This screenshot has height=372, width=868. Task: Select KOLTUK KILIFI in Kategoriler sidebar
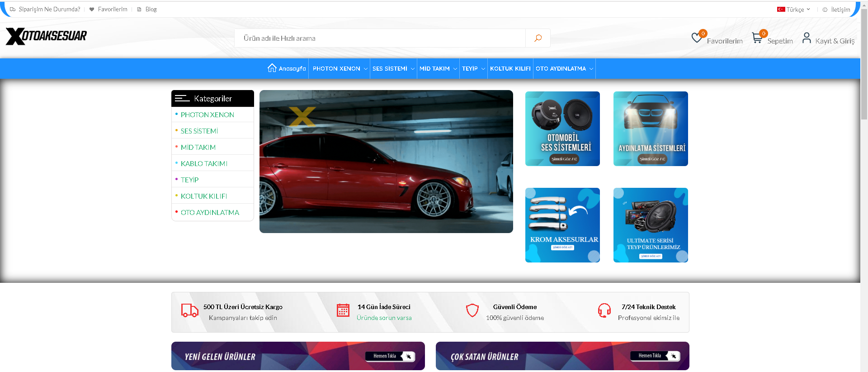coord(204,196)
